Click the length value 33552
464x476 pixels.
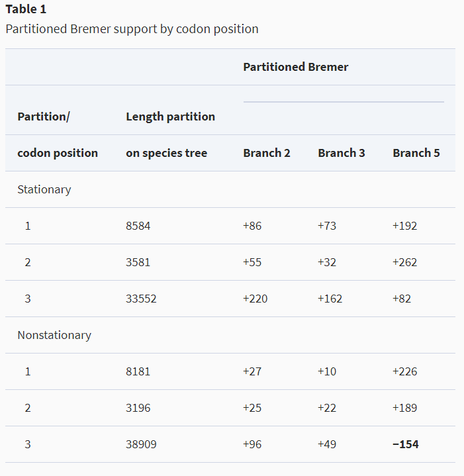pyautogui.click(x=141, y=299)
